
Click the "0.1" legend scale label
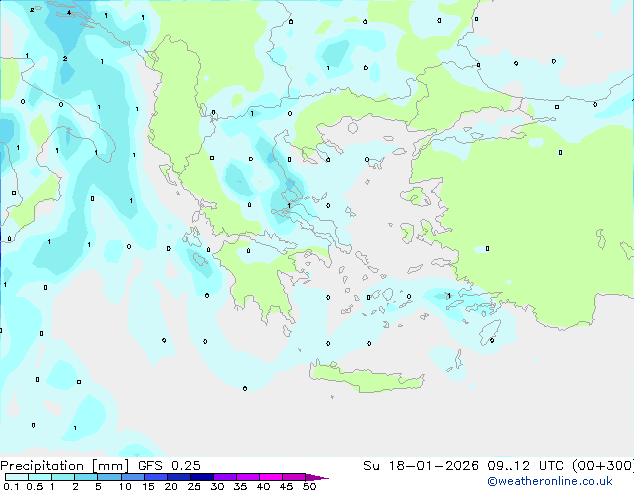11,486
